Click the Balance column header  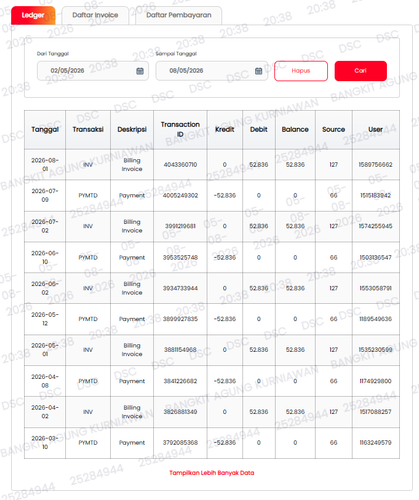[x=295, y=129]
